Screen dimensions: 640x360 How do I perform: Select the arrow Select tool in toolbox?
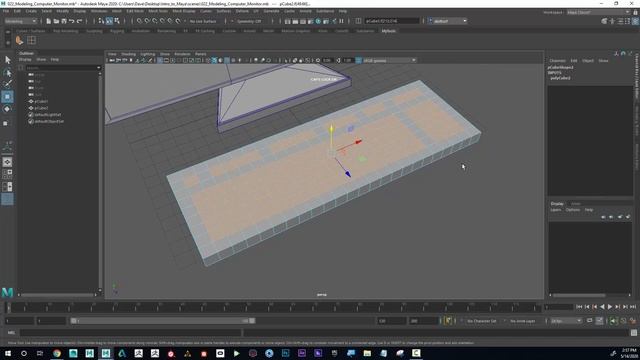pyautogui.click(x=7, y=60)
